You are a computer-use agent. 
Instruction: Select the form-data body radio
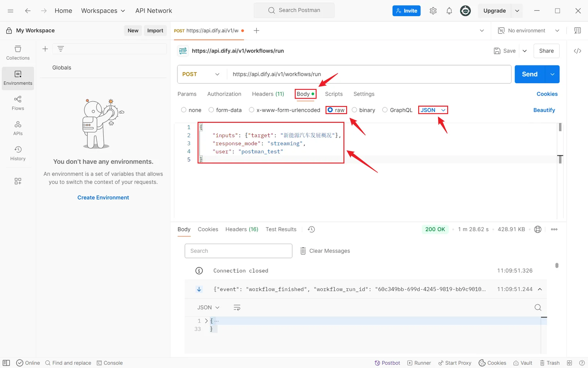coord(211,110)
